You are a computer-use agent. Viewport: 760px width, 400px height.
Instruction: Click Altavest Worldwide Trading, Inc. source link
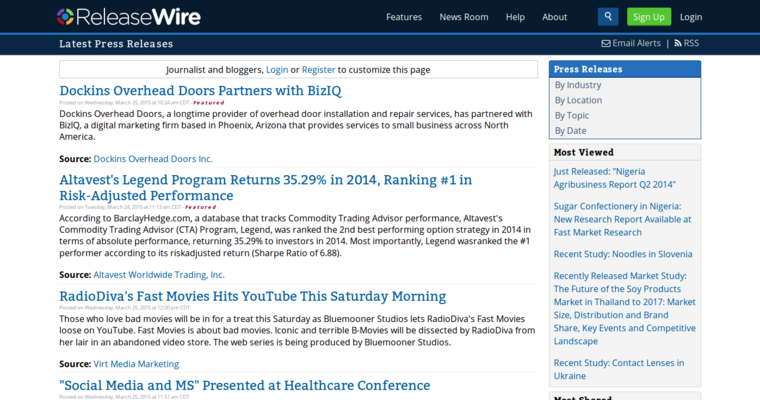click(159, 275)
